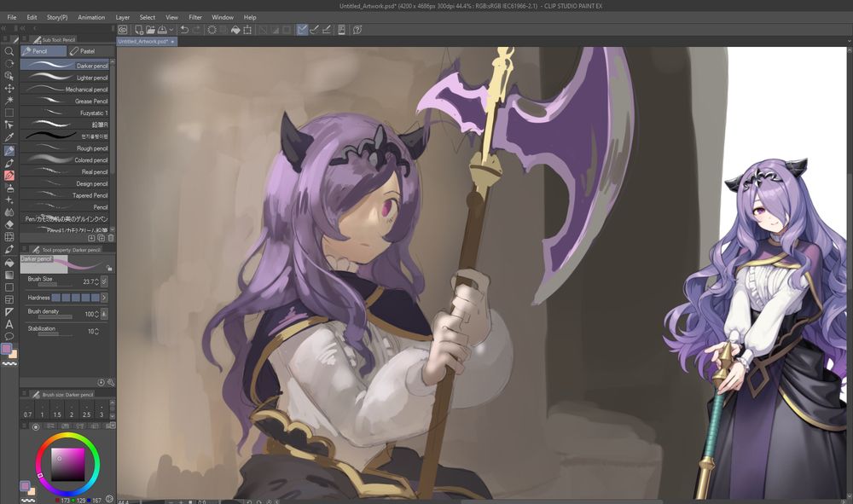Toggle Snap to Ruler in command bar
The height and width of the screenshot is (504, 853).
click(302, 30)
